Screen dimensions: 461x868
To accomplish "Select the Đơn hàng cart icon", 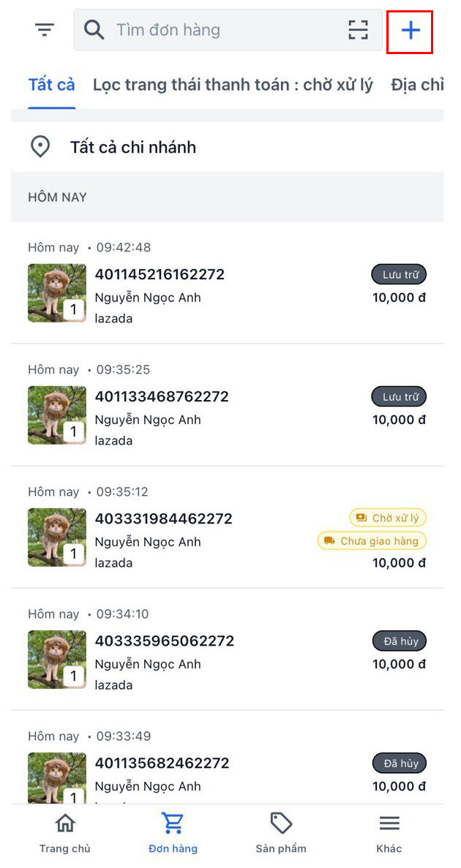I will (173, 824).
